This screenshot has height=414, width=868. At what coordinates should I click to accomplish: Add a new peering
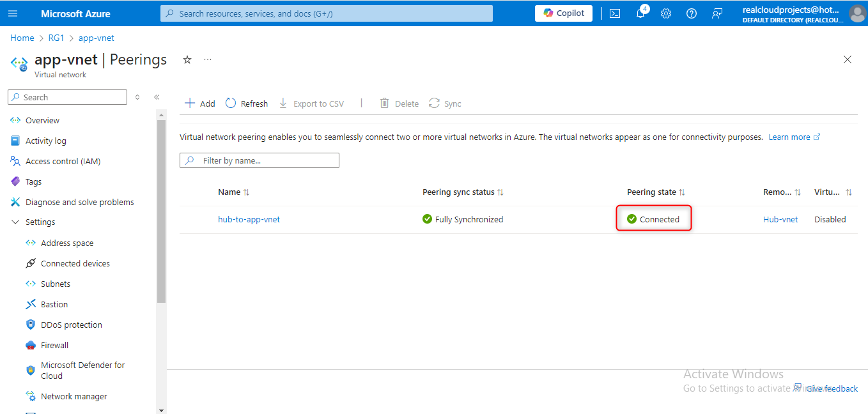click(200, 103)
